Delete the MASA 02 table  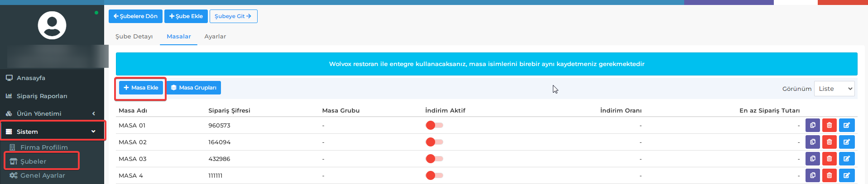pyautogui.click(x=830, y=142)
